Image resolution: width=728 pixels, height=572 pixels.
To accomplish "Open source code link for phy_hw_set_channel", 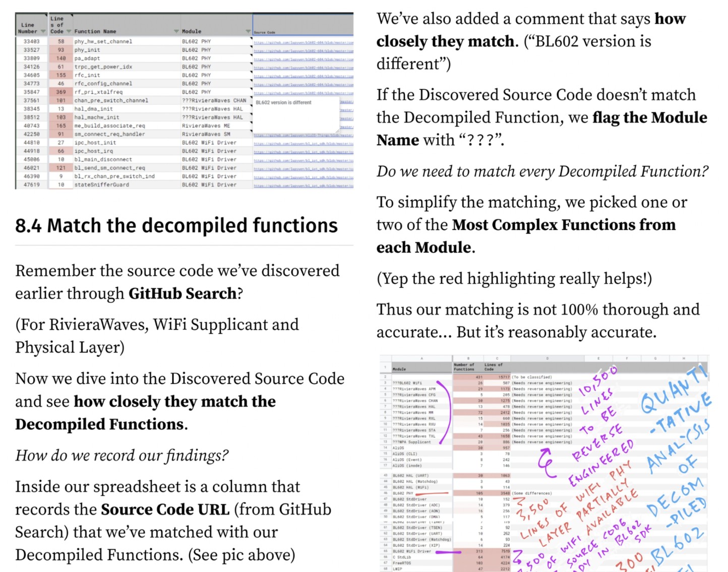I will (303, 42).
